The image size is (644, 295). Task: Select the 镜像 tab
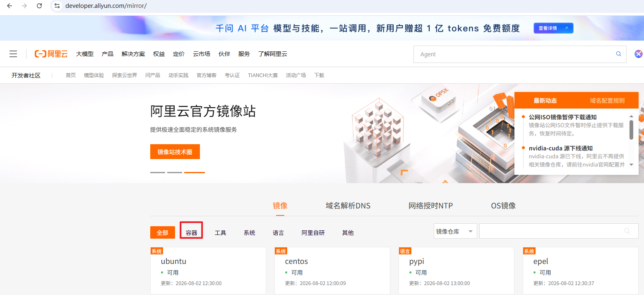[280, 206]
